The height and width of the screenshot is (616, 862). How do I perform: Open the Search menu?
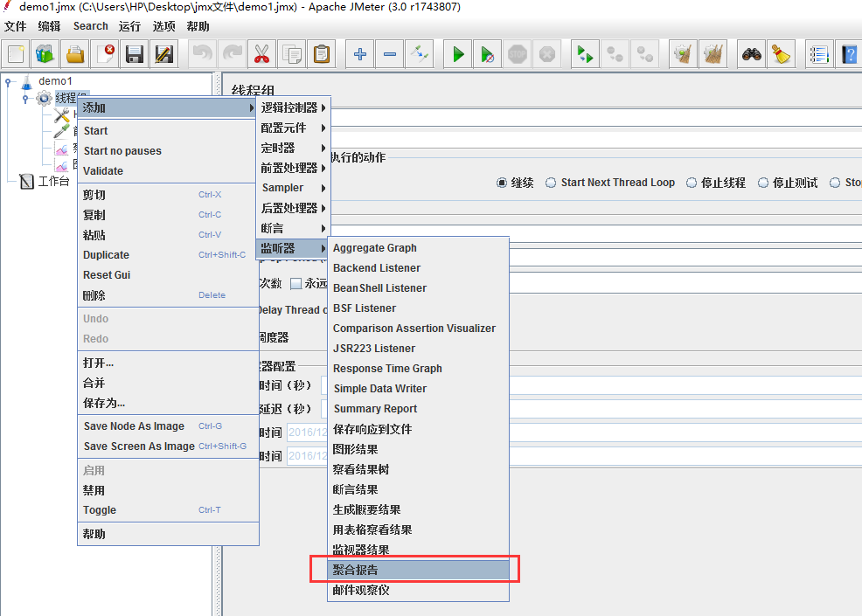91,26
